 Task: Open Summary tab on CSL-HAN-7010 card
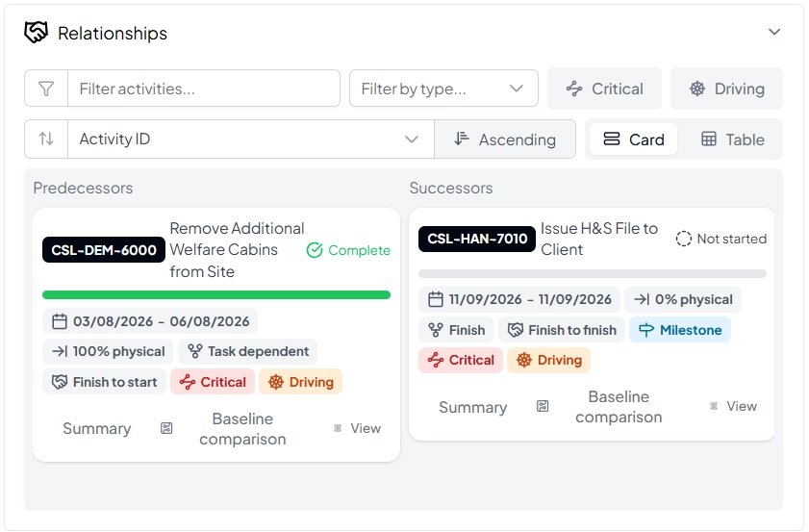[473, 407]
